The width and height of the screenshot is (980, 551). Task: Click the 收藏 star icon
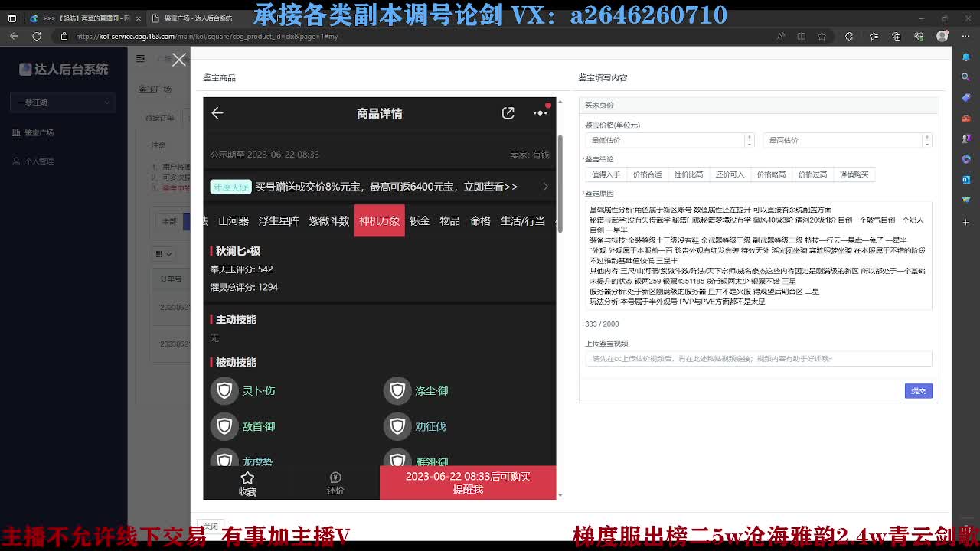pos(247,478)
